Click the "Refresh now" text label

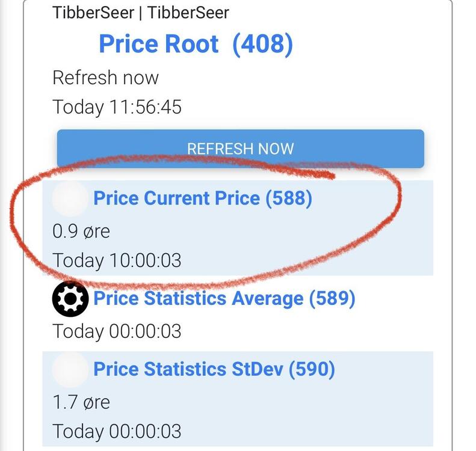[105, 78]
